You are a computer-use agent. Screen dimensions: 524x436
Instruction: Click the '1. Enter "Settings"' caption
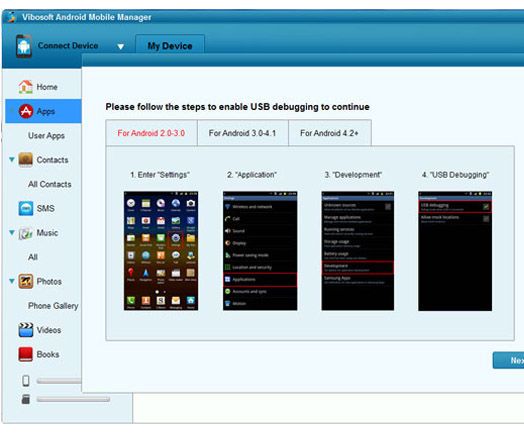(160, 175)
